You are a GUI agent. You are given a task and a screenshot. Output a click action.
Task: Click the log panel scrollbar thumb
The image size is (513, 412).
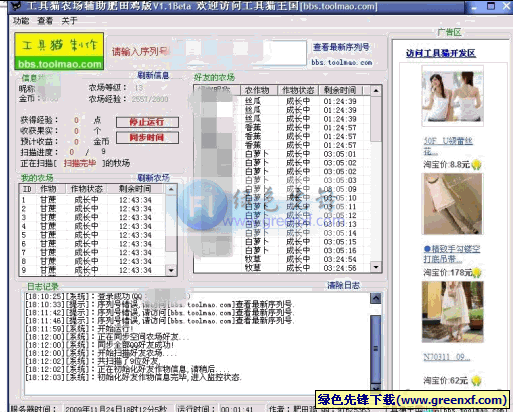click(x=376, y=349)
